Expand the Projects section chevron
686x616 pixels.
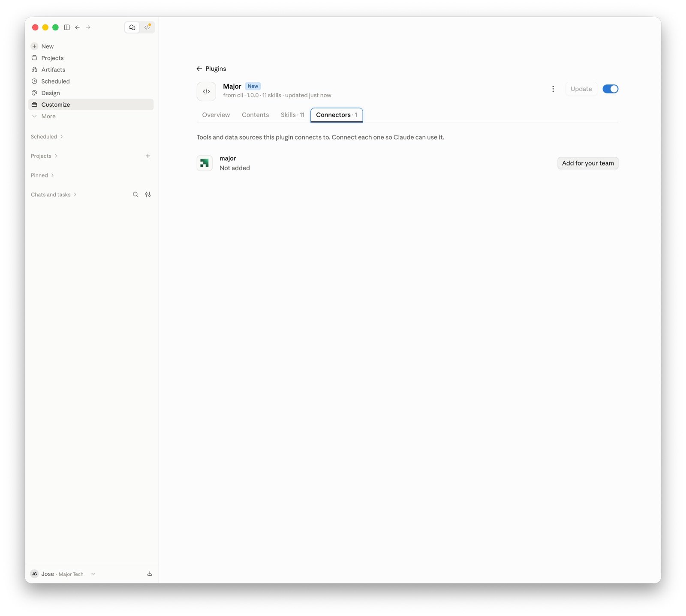click(56, 156)
